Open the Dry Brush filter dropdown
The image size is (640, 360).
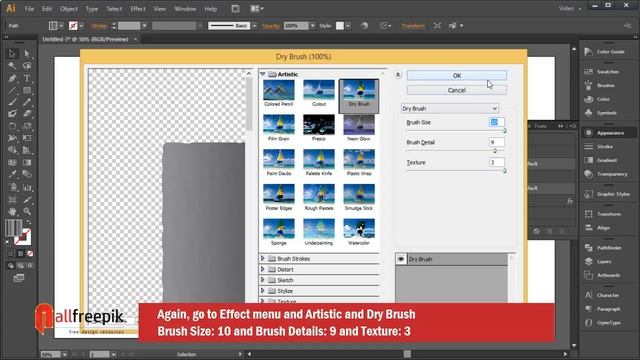[450, 109]
